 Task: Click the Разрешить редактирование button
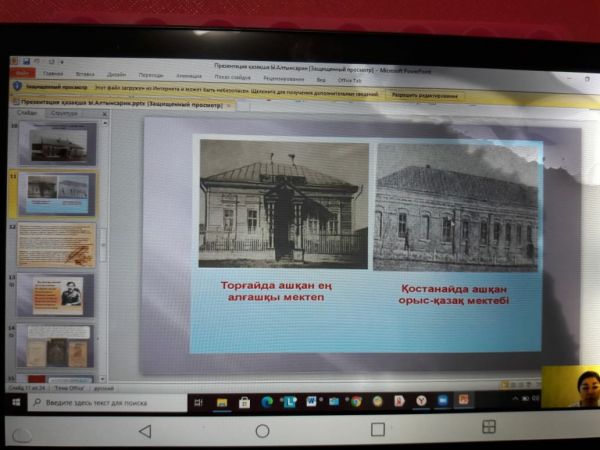(x=426, y=96)
